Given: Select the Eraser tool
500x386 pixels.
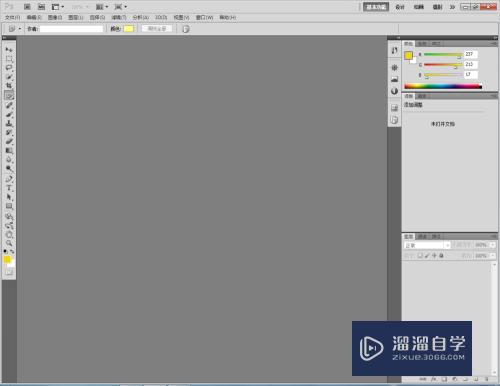Looking at the screenshot, I should click(9, 142).
